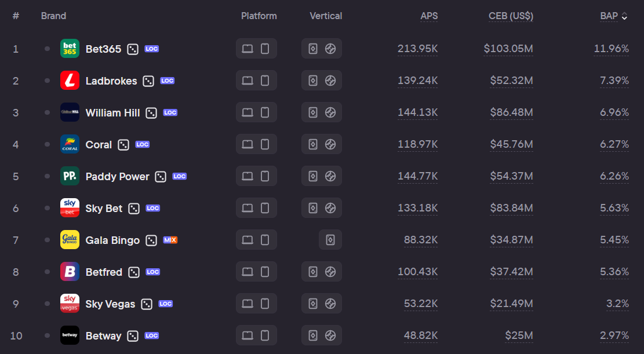Click the APS column header
The image size is (644, 354).
(x=429, y=16)
